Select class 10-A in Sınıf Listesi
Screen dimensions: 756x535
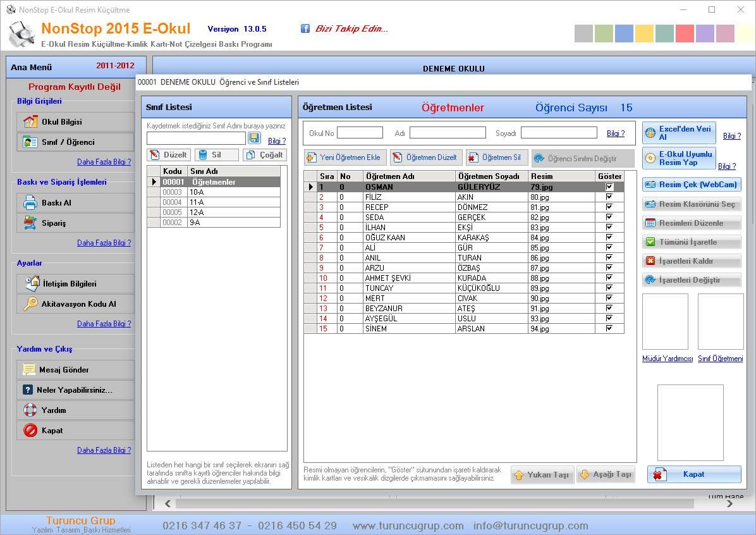click(214, 192)
